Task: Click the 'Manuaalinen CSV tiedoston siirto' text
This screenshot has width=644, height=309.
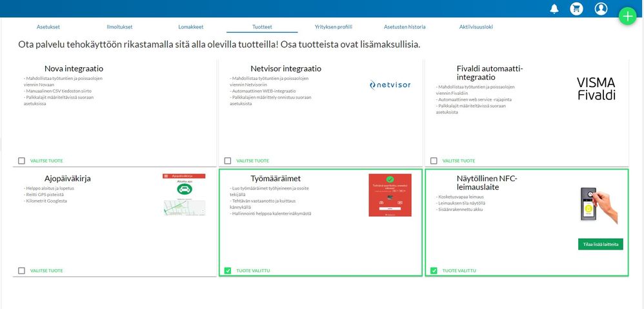Action: (57, 91)
